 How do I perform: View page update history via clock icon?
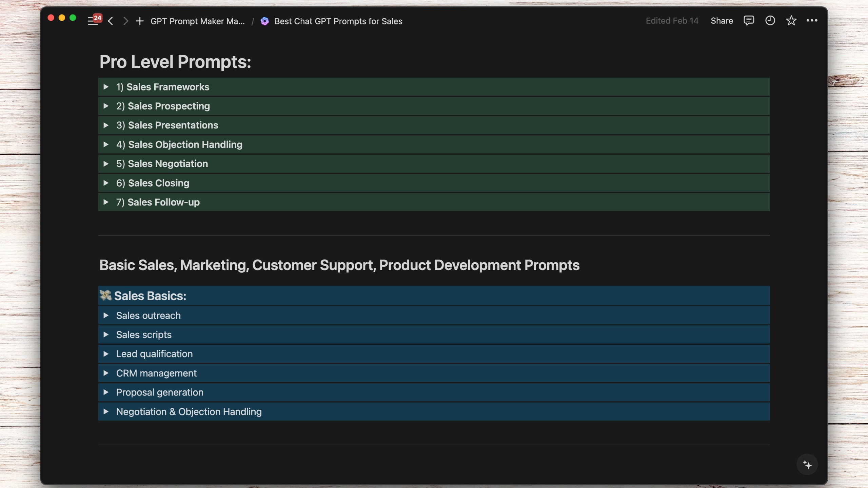[770, 21]
